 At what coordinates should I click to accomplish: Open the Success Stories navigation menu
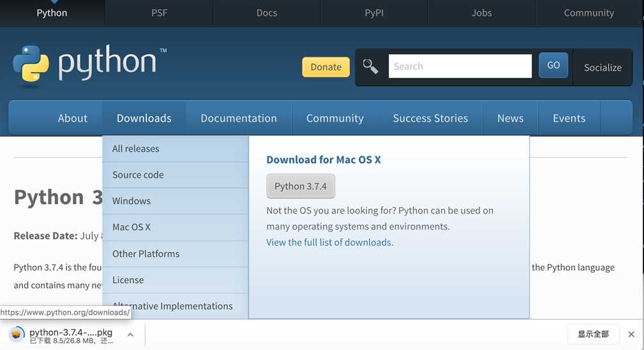point(430,118)
